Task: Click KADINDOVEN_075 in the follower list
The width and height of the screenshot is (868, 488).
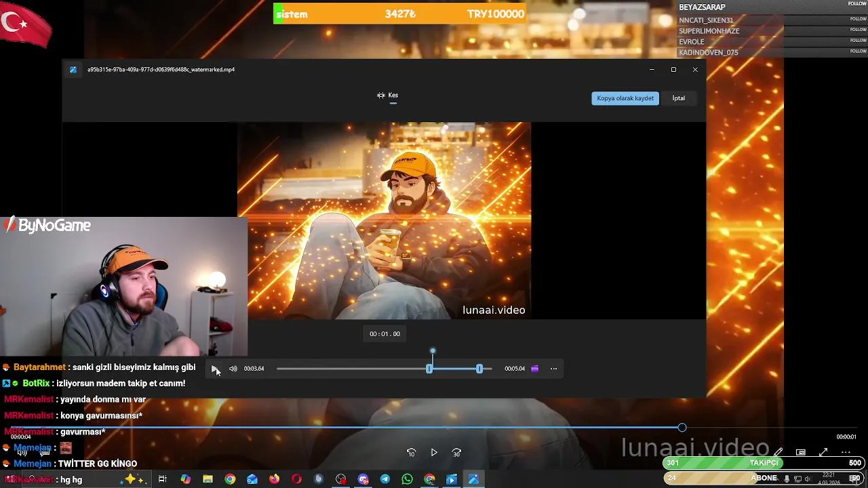Action: (709, 53)
